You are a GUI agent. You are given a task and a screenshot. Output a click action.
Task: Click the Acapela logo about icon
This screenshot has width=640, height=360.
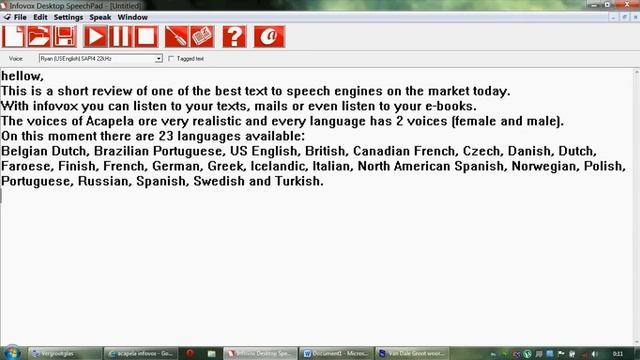point(269,37)
